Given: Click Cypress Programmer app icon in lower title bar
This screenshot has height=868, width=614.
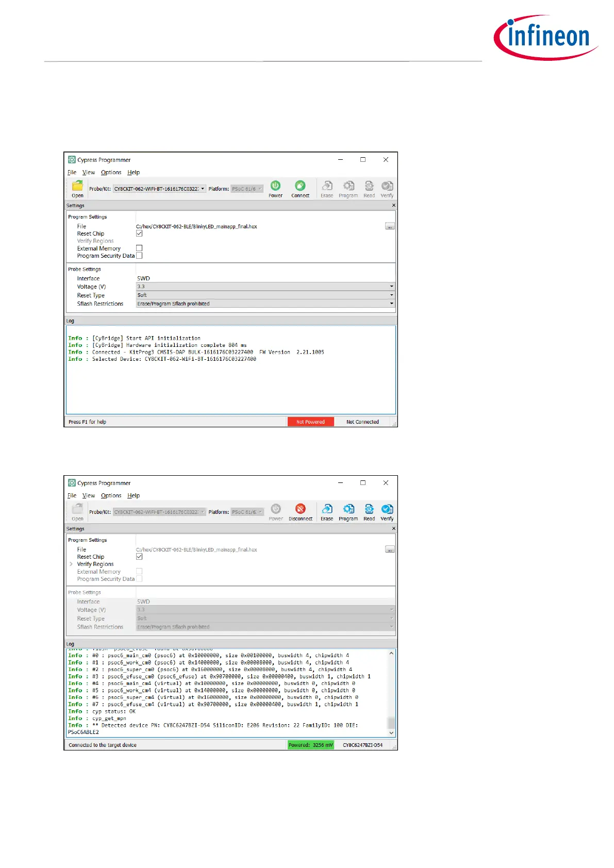Looking at the screenshot, I should (x=72, y=483).
